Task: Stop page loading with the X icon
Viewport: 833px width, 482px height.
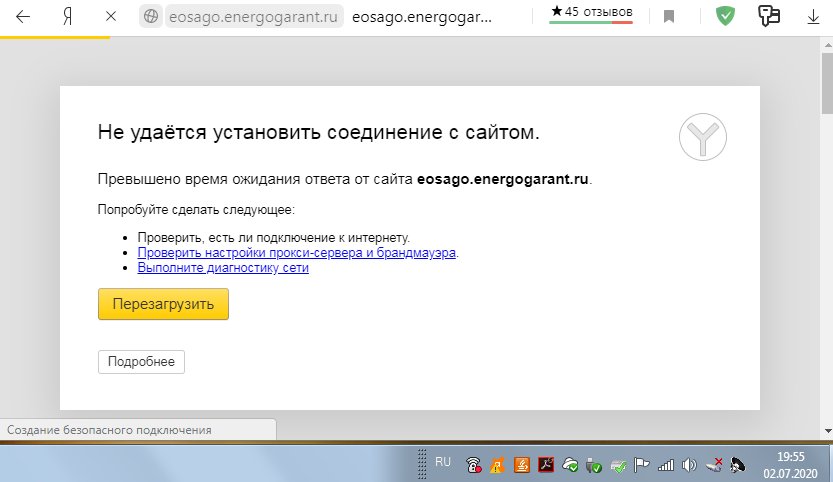Action: pyautogui.click(x=111, y=16)
